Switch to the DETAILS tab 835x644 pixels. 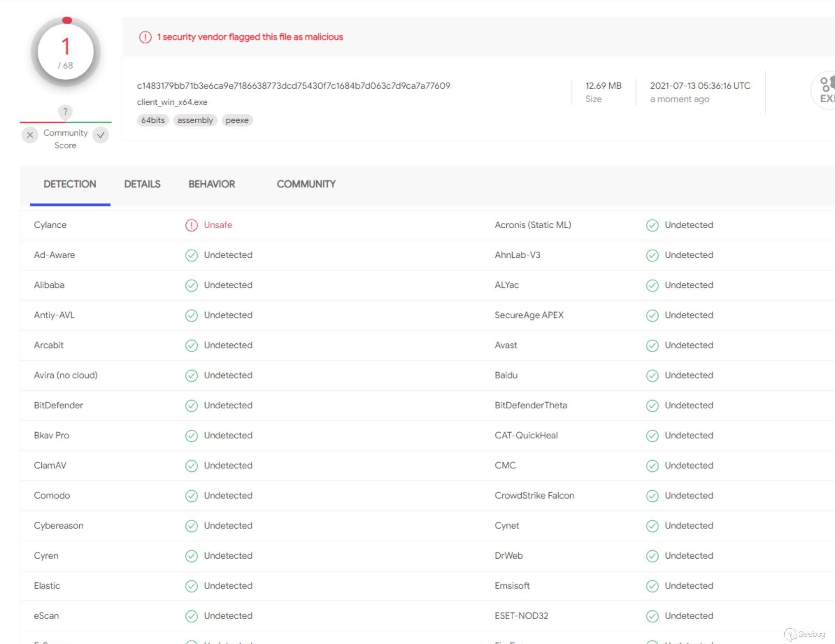(142, 184)
